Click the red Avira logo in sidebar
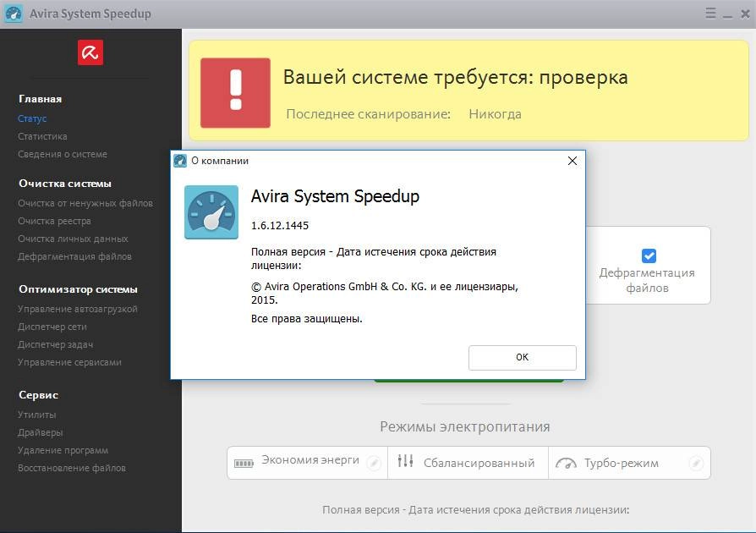 90,52
